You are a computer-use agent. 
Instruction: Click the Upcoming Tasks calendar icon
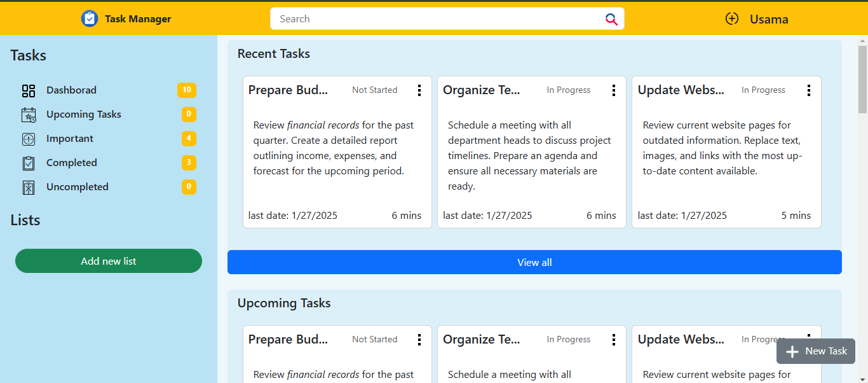[x=29, y=115]
